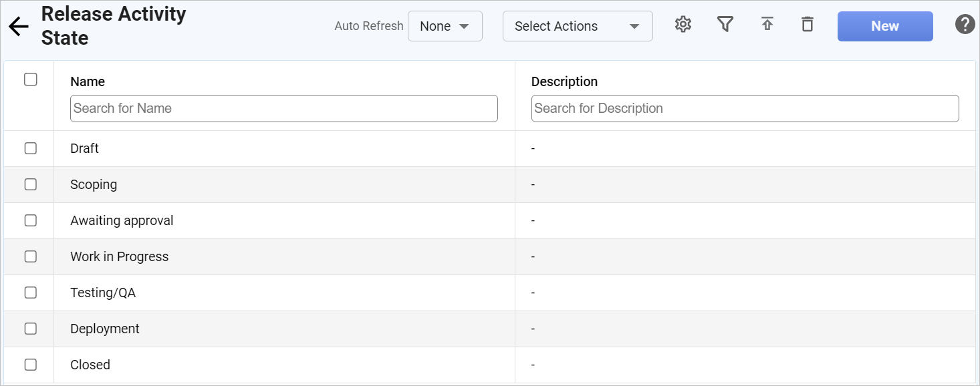Viewport: 980px width, 386px height.
Task: Check the Work in Progress checkbox
Action: 30,256
